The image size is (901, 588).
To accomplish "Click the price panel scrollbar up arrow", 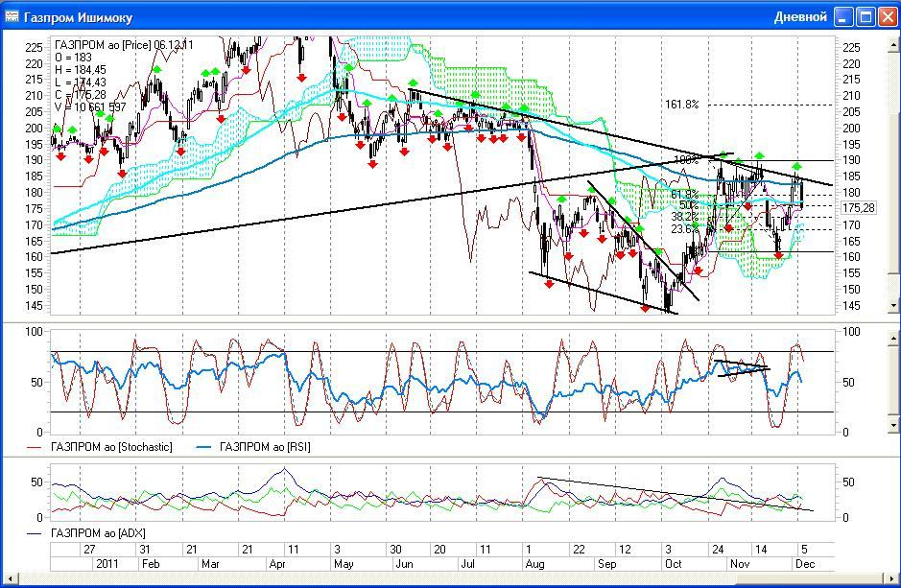I will click(893, 45).
